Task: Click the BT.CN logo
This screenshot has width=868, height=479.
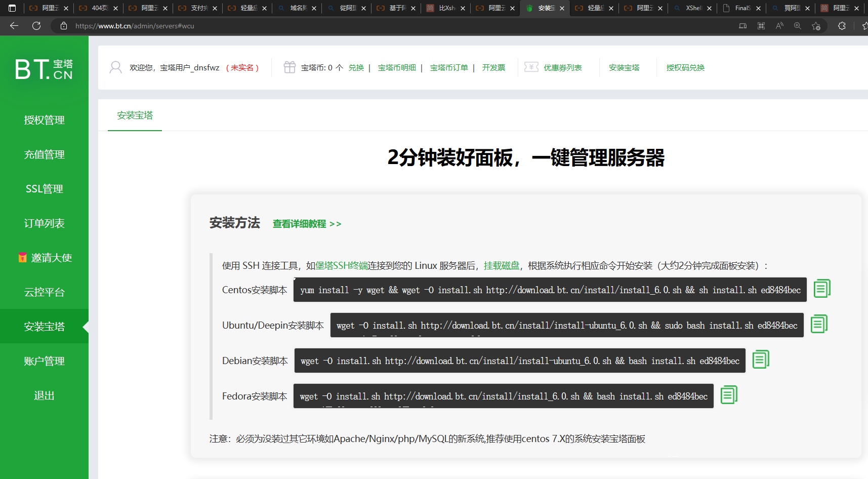Action: point(44,69)
